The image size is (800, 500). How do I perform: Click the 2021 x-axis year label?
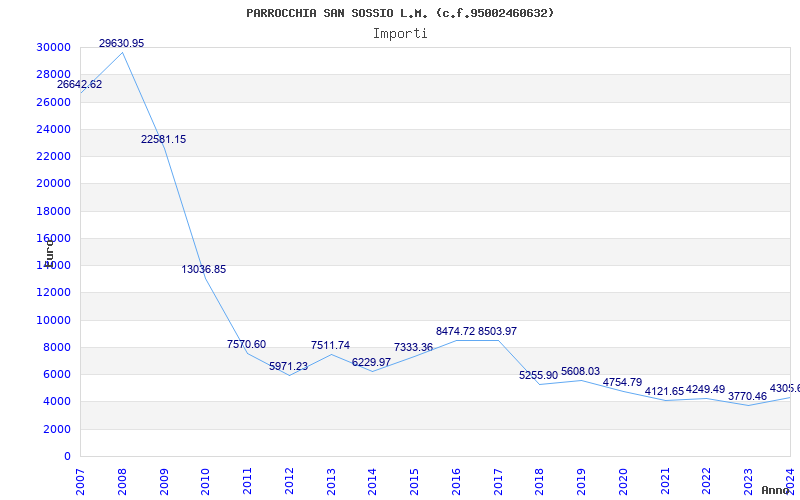pyautogui.click(x=665, y=481)
